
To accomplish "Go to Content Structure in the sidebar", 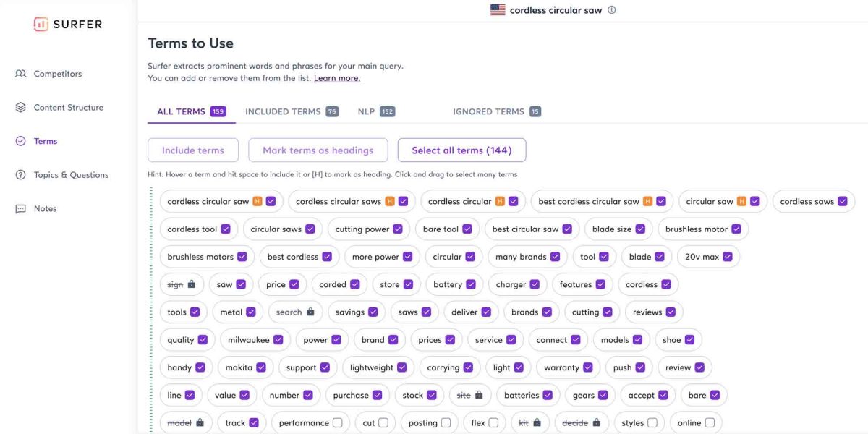I will [x=69, y=107].
